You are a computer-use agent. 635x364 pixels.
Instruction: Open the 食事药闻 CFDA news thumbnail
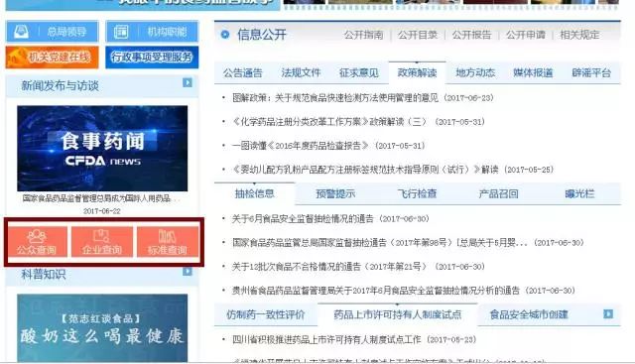click(102, 148)
